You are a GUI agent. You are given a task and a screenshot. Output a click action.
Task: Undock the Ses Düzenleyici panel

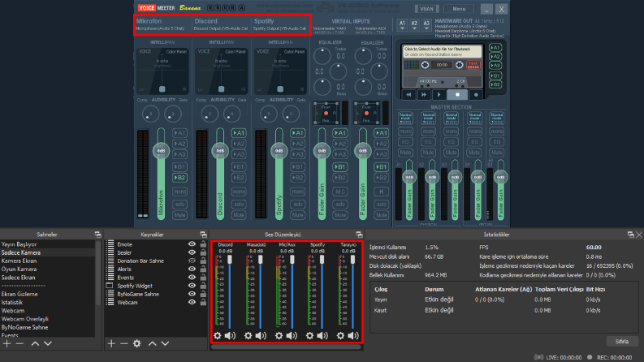pos(360,235)
